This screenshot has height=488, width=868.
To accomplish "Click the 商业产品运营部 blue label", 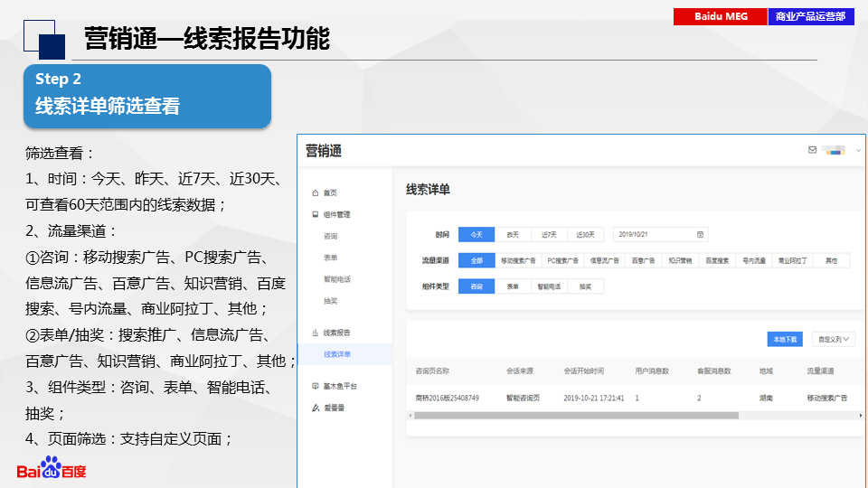I will coord(811,16).
